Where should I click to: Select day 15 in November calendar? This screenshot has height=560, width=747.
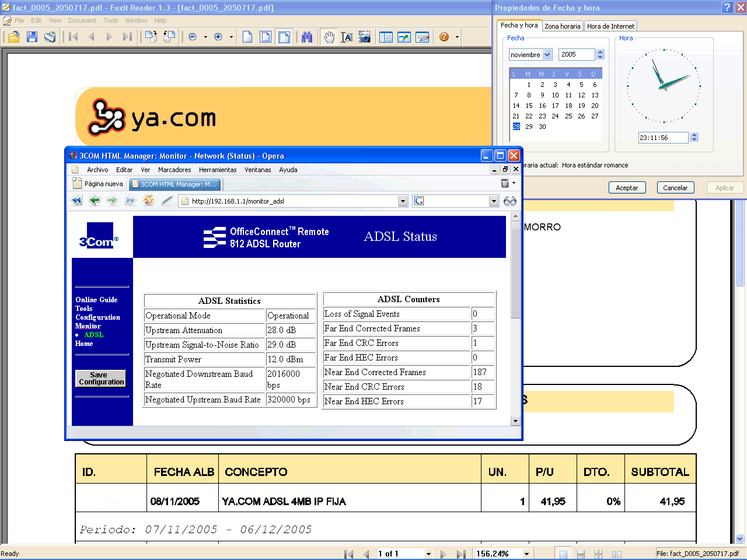pos(529,106)
